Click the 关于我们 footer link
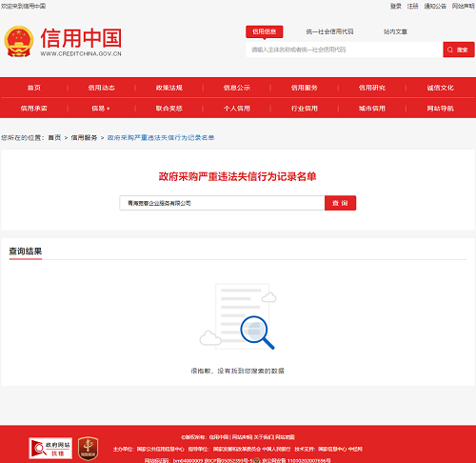This screenshot has height=463, width=476. point(264,437)
